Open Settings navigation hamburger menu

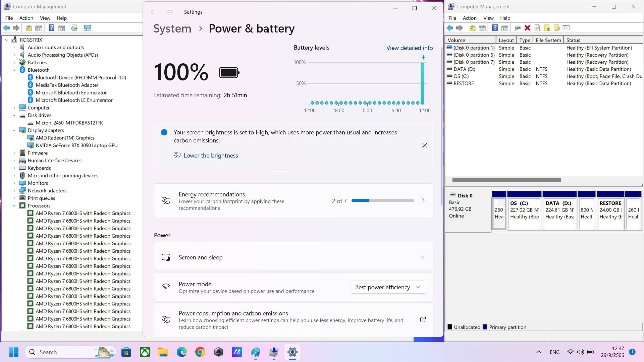170,12
